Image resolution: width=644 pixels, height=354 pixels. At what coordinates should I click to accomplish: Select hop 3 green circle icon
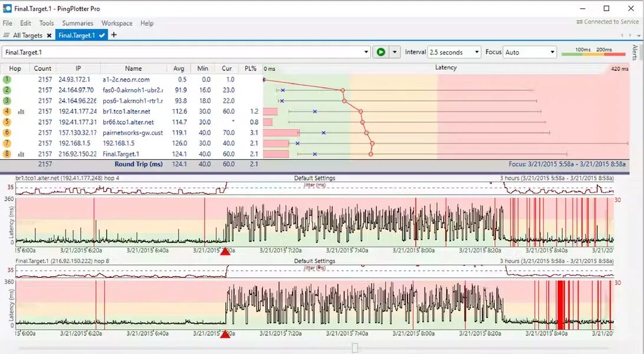pos(6,101)
